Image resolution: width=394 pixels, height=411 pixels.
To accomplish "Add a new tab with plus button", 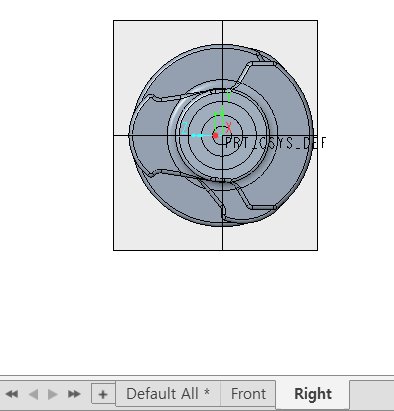I will (x=103, y=394).
